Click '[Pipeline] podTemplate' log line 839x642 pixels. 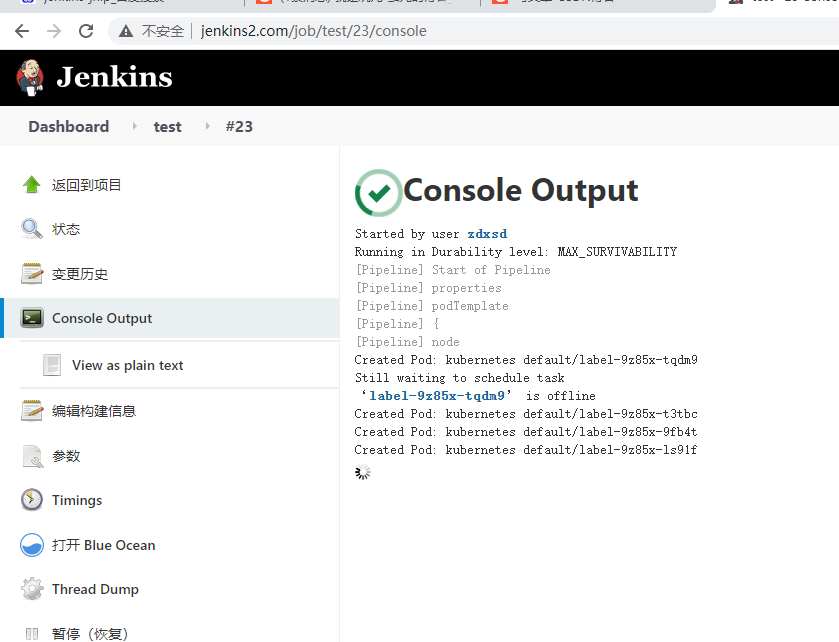[x=432, y=306]
